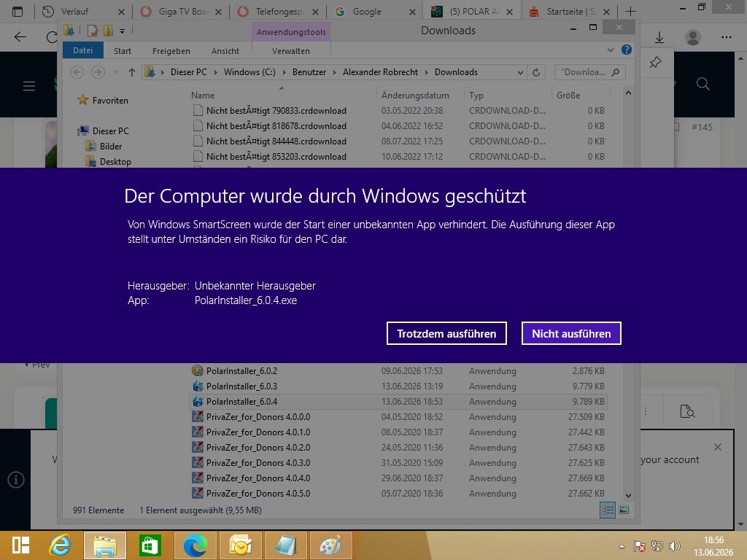
Task: Switch to Giga TV Box browser tab
Action: (182, 12)
